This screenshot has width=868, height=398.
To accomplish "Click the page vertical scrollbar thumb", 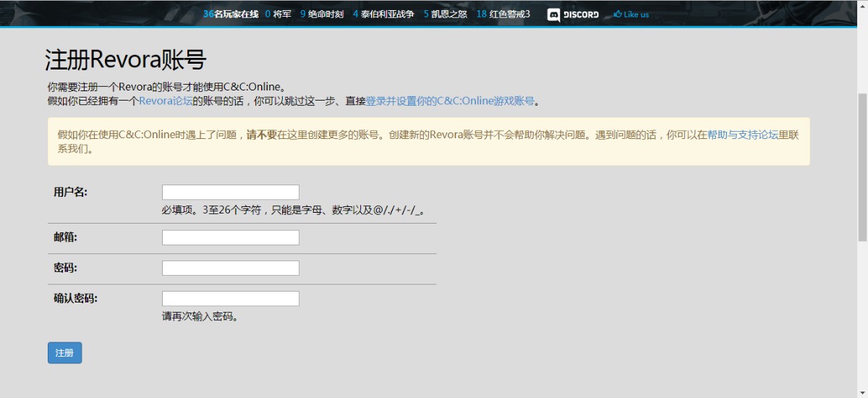I will (862, 169).
